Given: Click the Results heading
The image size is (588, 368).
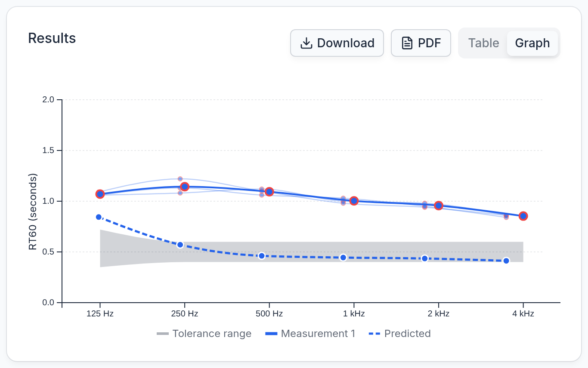Looking at the screenshot, I should (52, 38).
